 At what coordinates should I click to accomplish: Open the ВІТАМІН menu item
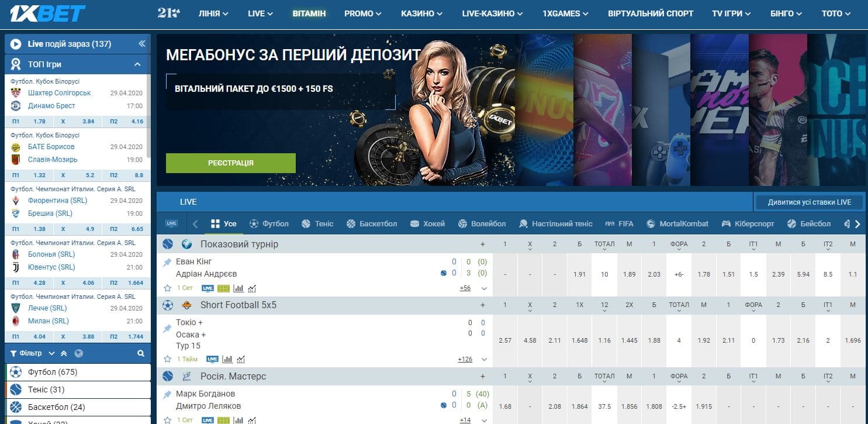point(309,13)
